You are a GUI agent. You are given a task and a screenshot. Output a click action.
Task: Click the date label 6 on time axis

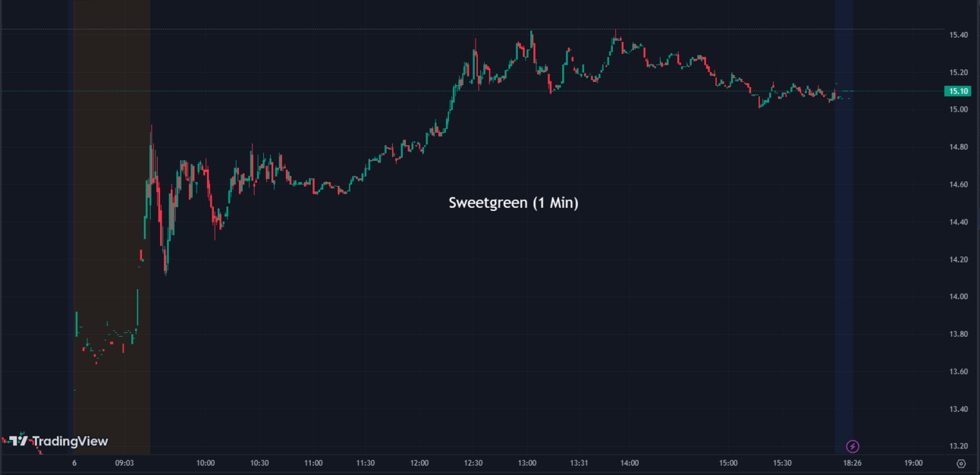coord(74,463)
